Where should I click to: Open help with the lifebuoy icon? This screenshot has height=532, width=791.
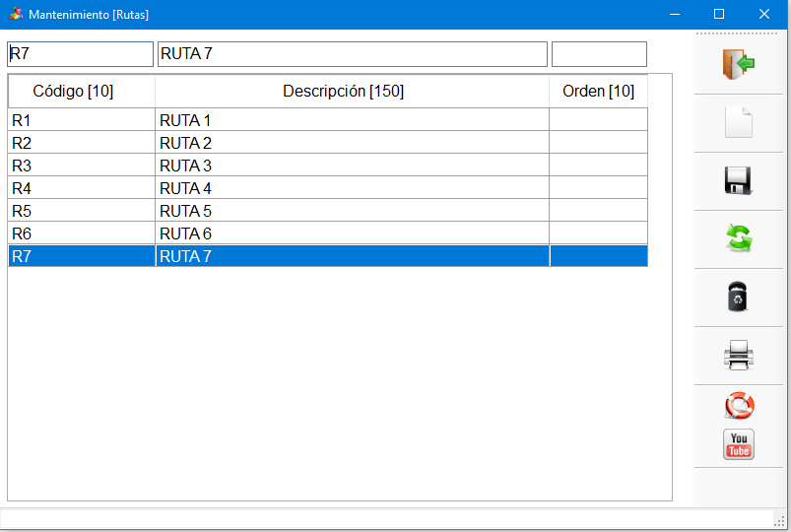click(739, 405)
